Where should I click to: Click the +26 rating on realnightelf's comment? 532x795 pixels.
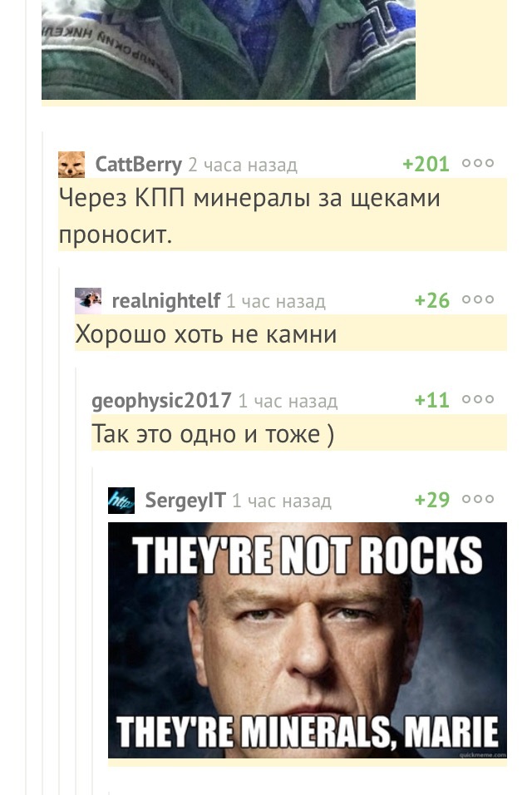click(x=431, y=301)
